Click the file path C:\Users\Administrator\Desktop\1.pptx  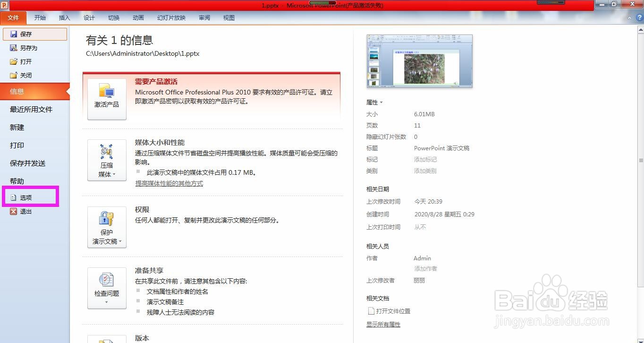click(143, 53)
